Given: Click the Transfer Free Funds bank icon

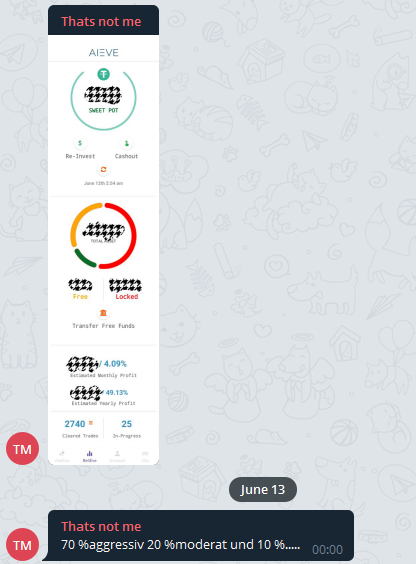Looking at the screenshot, I should click(x=104, y=313).
